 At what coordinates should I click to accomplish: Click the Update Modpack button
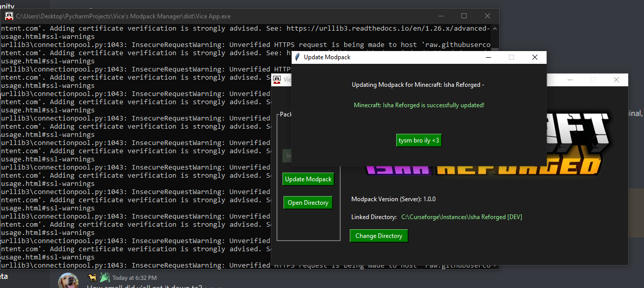[308, 179]
